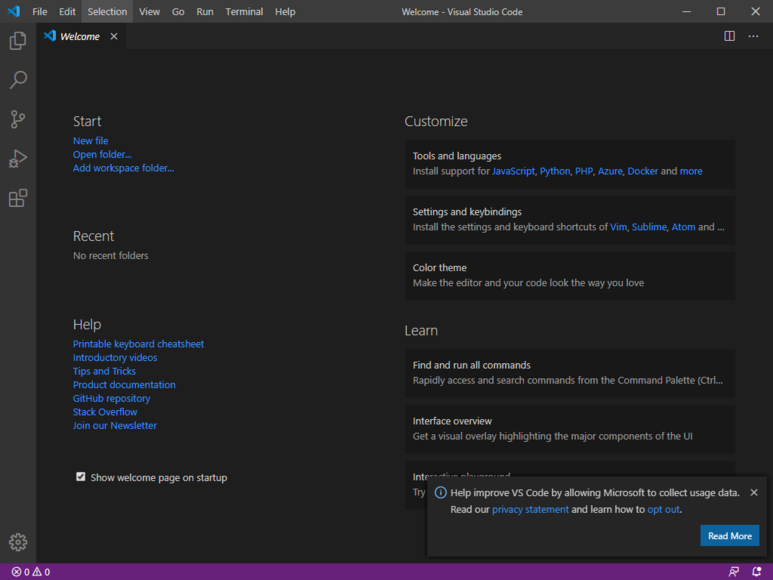The image size is (773, 580).
Task: Click the info icon in the notification
Action: [440, 492]
